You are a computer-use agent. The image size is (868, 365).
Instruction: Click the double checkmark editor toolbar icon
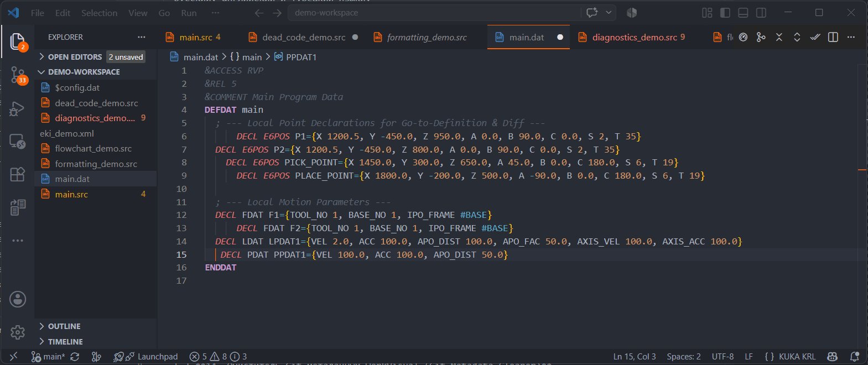[x=815, y=37]
